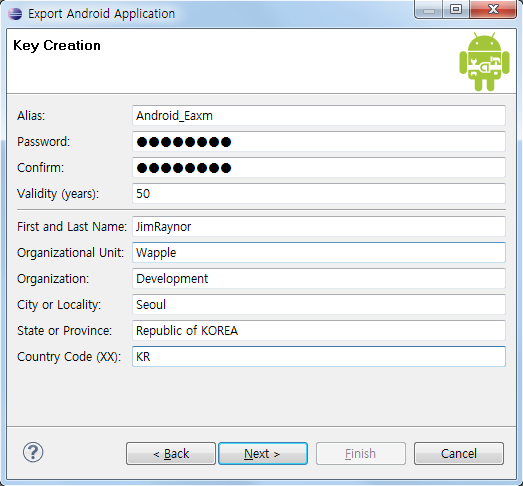Focus the Alias field with Android_Eaxm
Image resolution: width=523 pixels, height=486 pixels.
[x=319, y=116]
